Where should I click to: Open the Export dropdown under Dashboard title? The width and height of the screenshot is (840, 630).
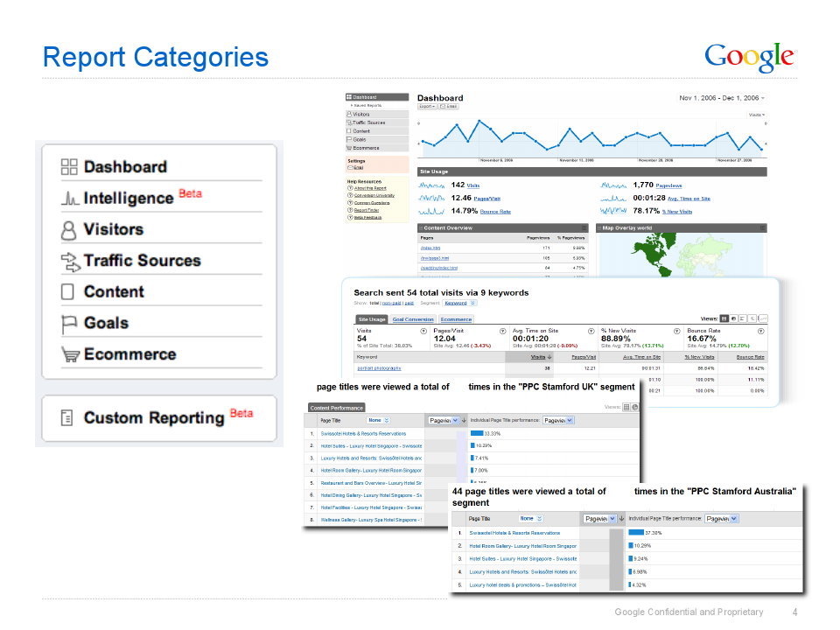click(427, 107)
